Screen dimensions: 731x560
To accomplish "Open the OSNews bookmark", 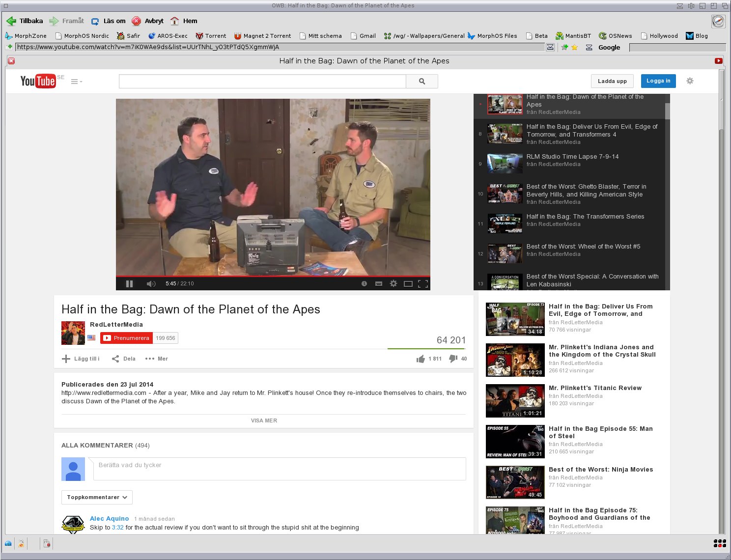I will [616, 36].
